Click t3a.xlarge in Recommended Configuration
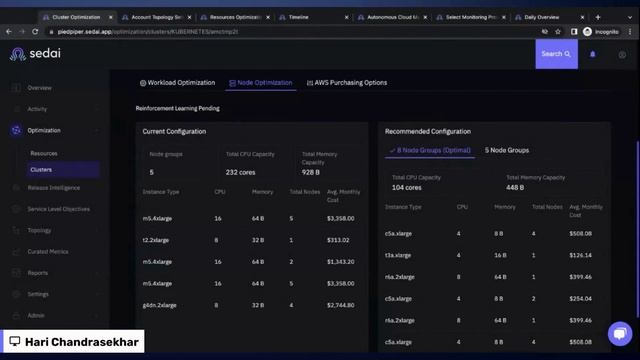 click(398, 255)
